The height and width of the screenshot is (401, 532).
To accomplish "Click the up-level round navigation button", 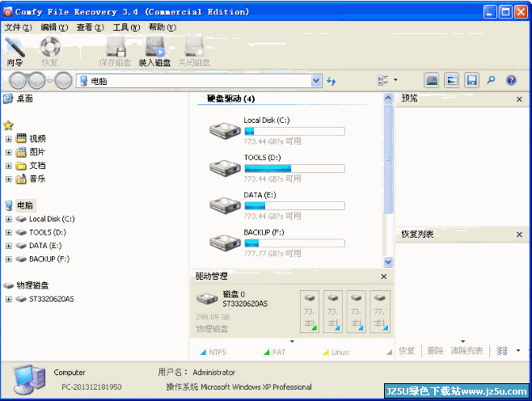I will [63, 81].
